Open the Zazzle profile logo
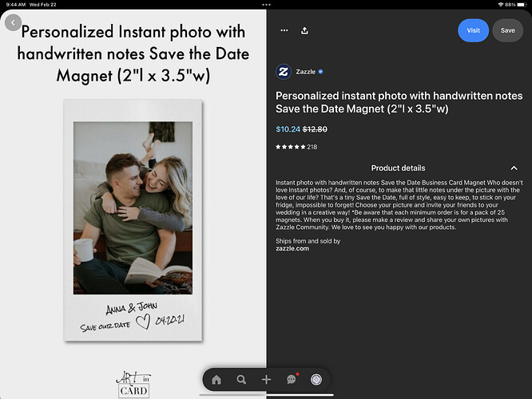The width and height of the screenshot is (532, 399). coord(284,72)
